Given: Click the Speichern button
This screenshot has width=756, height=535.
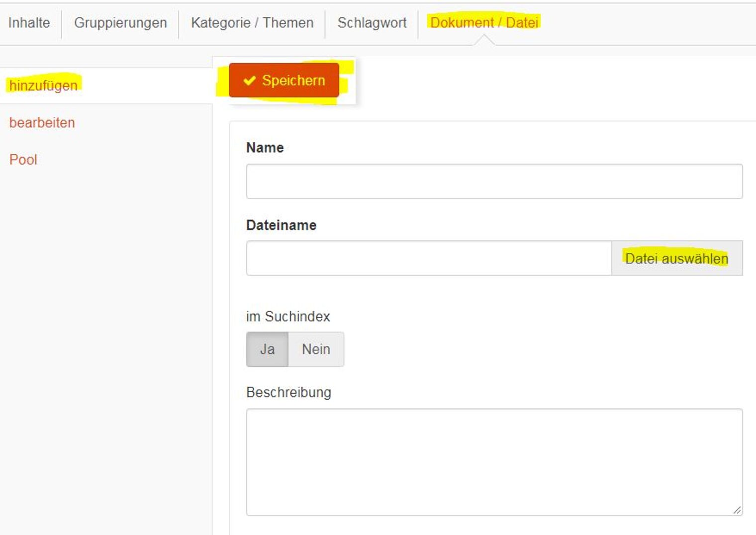Looking at the screenshot, I should [283, 80].
